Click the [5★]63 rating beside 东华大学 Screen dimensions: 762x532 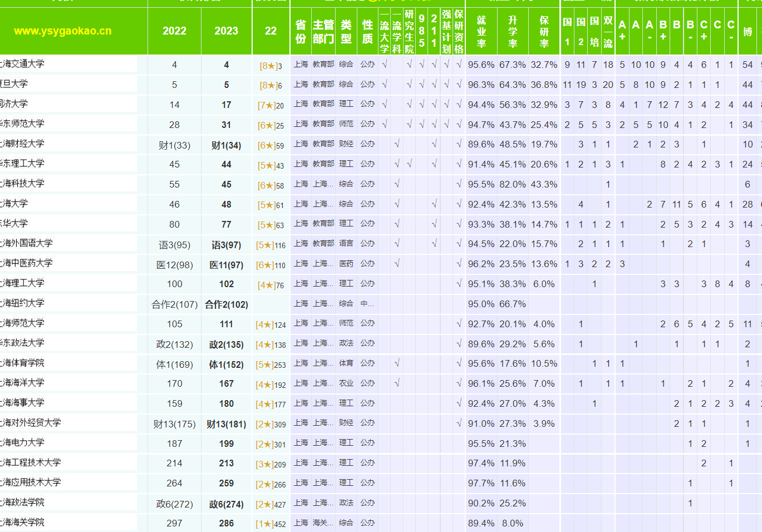pos(271,224)
